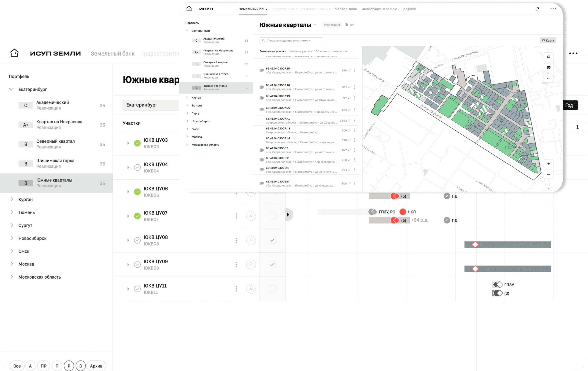Click the grey timeline bar in row ЮКВ.ЦУ08
Screen dimensions: 588x371
[x=507, y=244]
